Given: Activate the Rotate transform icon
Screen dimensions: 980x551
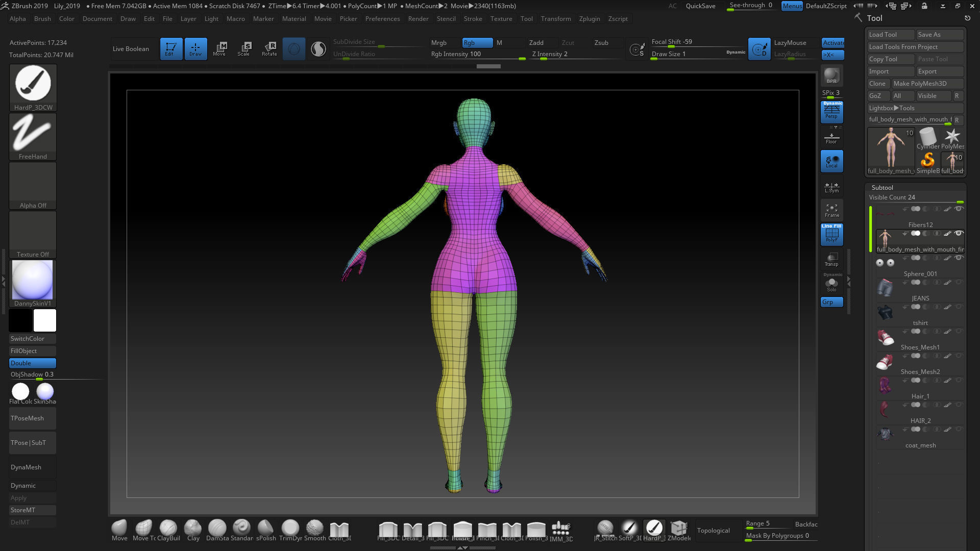Looking at the screenshot, I should [269, 49].
